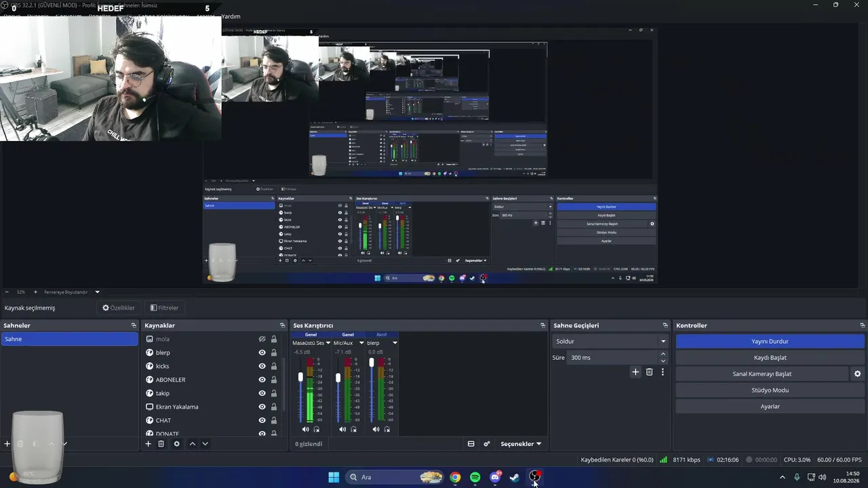Mute the Mic/Aux channel speaker
Screen dimensions: 868x488
(342, 429)
